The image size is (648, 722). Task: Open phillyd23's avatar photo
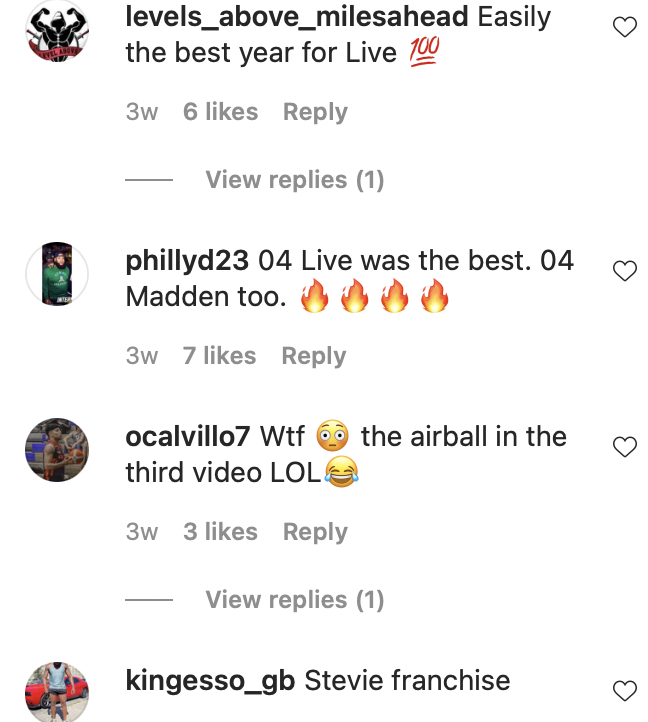pos(57,274)
